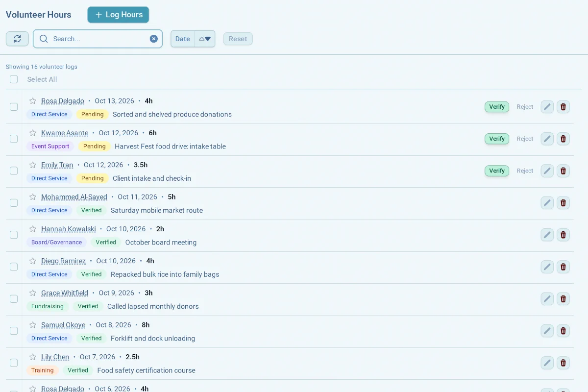Viewport: 588px width, 392px height.
Task: Select Kwame Asante's row checkbox
Action: (x=14, y=139)
